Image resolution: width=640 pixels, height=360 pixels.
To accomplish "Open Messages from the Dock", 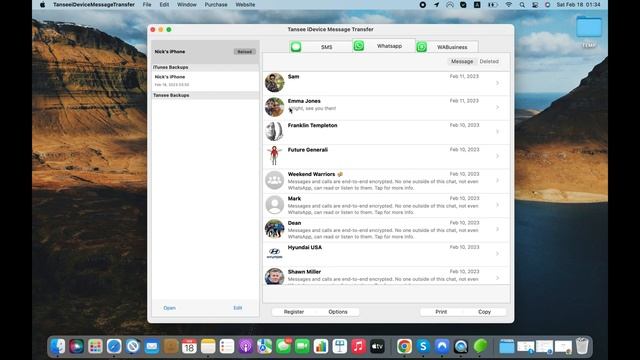I will pyautogui.click(x=283, y=347).
